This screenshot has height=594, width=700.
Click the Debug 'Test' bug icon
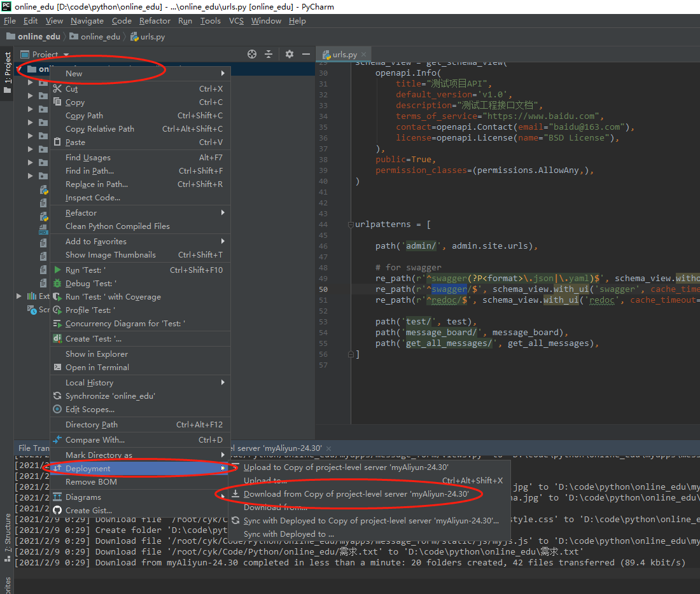(57, 283)
